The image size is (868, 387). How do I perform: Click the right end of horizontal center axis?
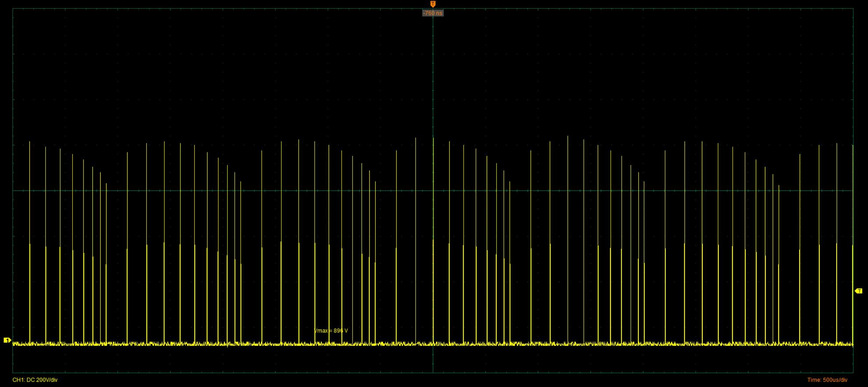(853, 191)
